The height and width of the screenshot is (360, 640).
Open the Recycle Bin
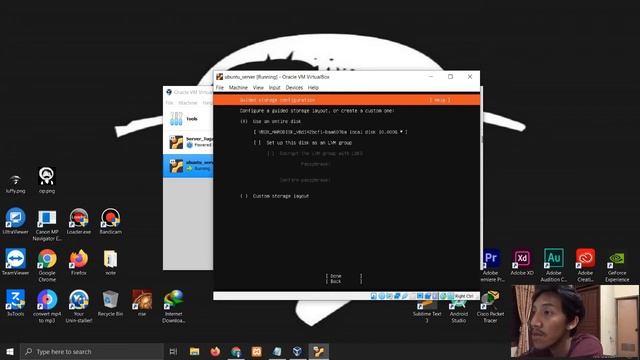(110, 303)
